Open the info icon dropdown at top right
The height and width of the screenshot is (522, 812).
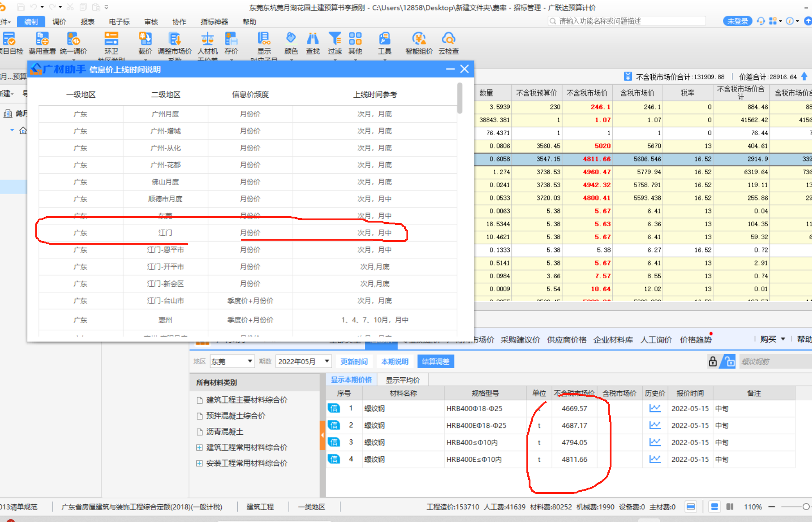(798, 21)
